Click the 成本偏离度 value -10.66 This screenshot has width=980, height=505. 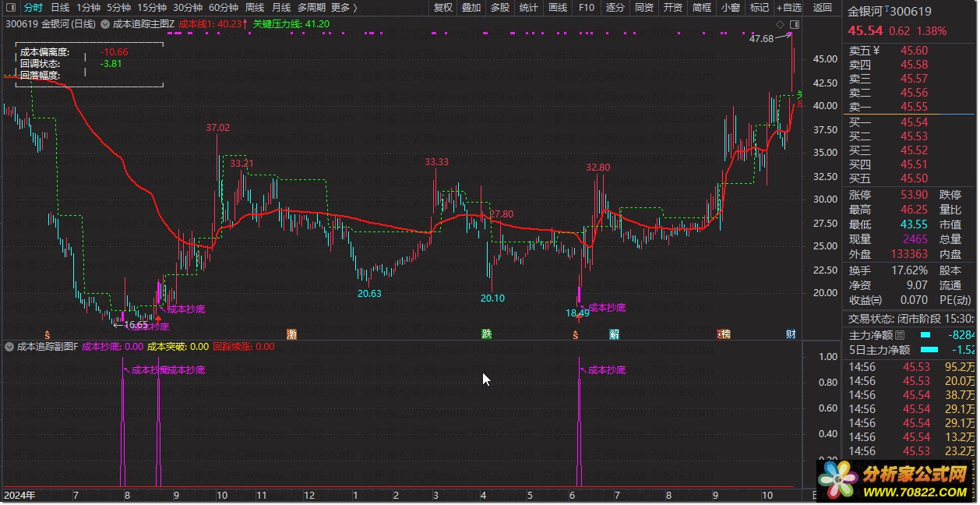click(114, 52)
